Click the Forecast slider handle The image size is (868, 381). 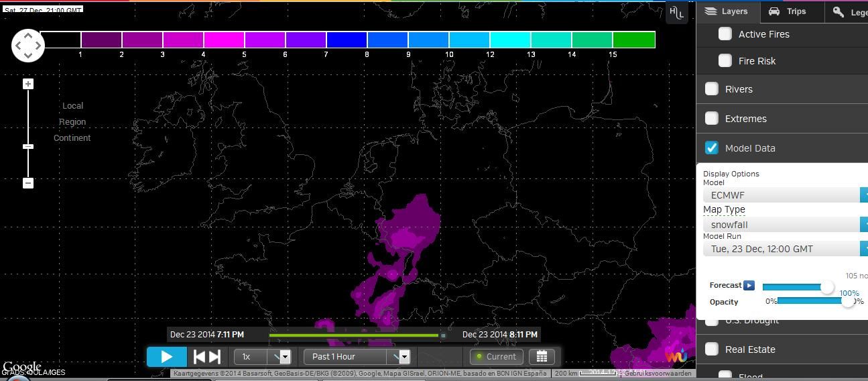click(x=828, y=287)
